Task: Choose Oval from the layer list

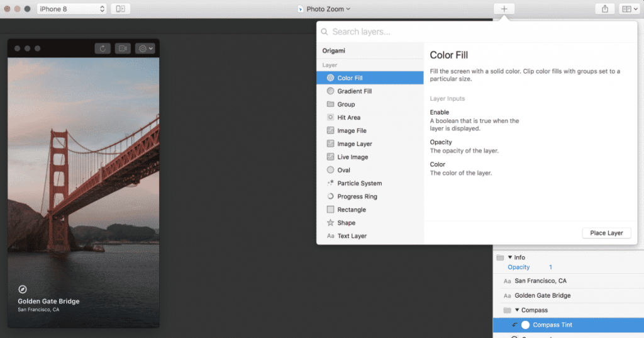Action: [x=343, y=170]
